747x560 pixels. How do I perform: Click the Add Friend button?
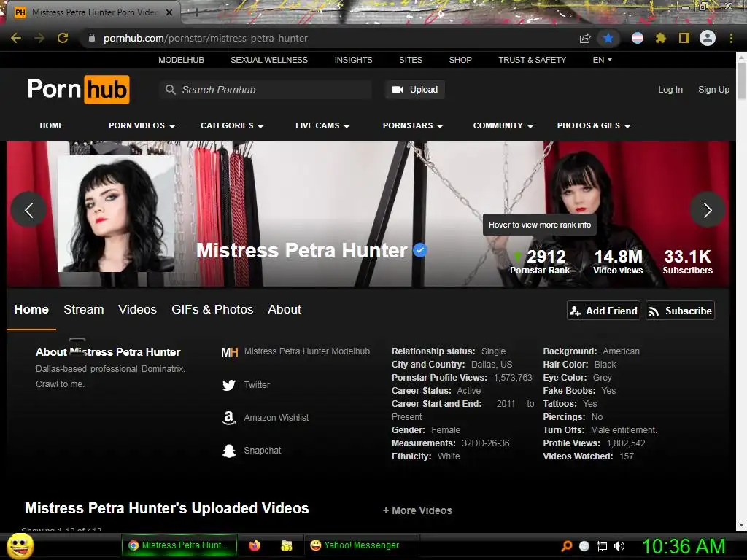point(603,311)
